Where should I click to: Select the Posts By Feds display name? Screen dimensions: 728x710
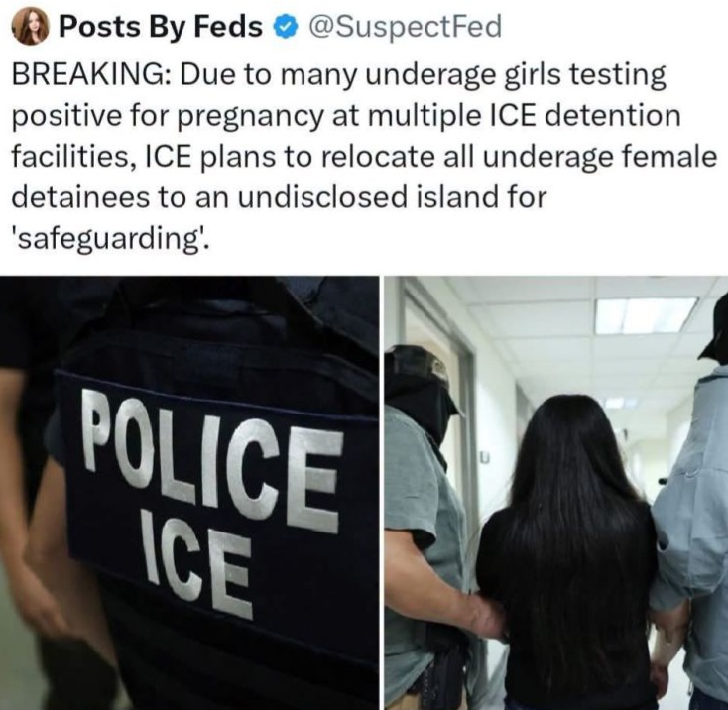point(161,27)
